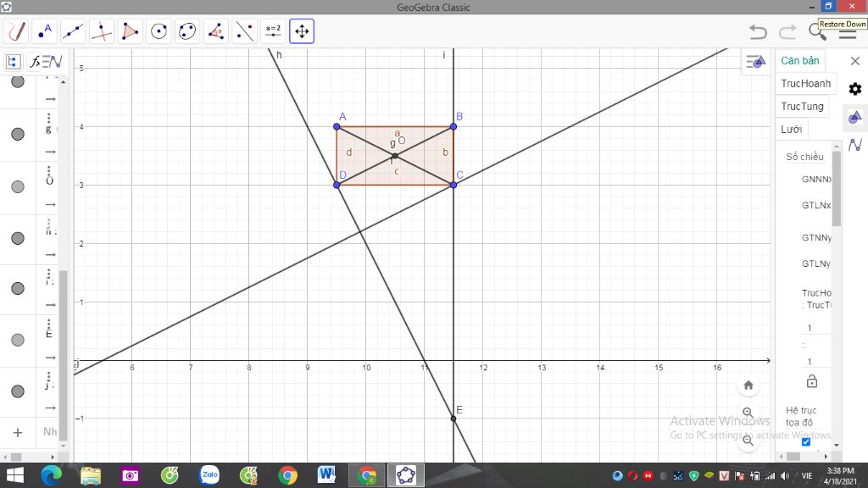Click the algebra view vertical scrollbar
The height and width of the screenshot is (488, 868).
click(63, 354)
